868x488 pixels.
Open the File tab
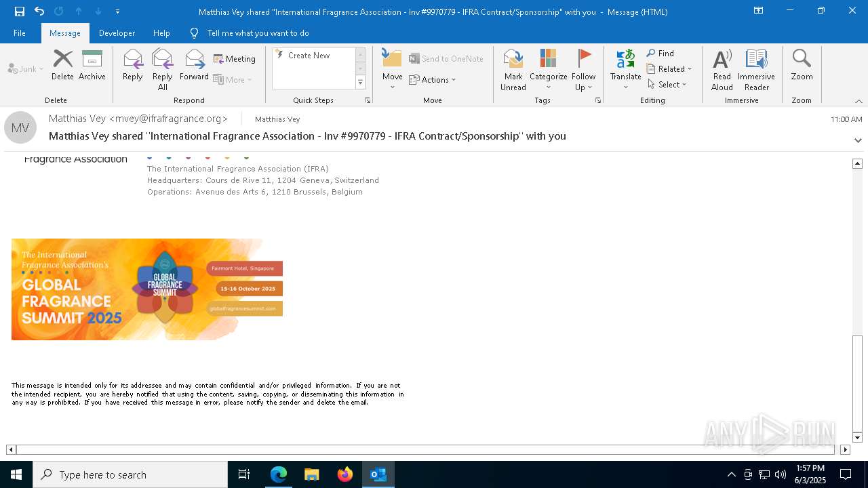click(20, 33)
